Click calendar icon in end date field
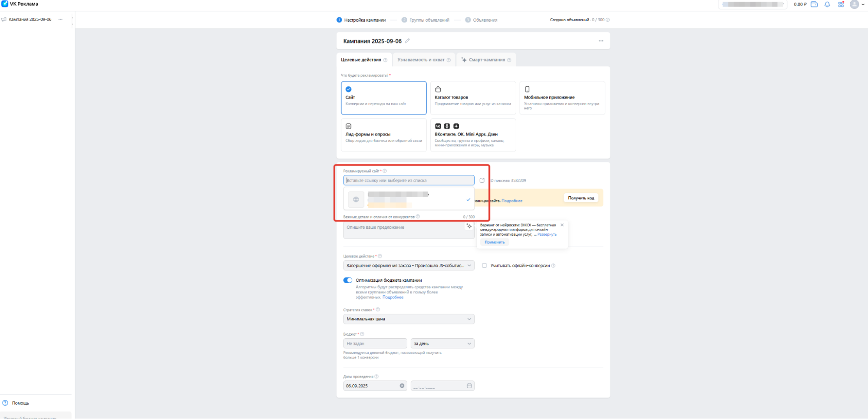The width and height of the screenshot is (868, 419). [x=469, y=386]
